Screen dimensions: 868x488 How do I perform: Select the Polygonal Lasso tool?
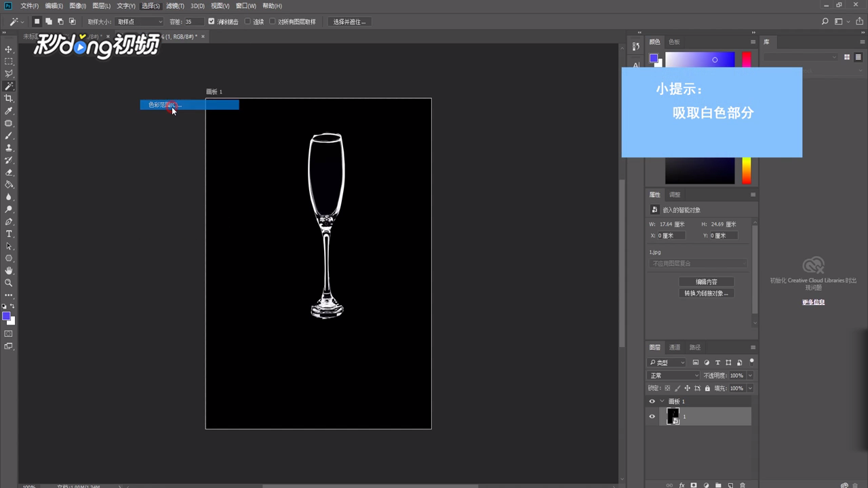9,74
